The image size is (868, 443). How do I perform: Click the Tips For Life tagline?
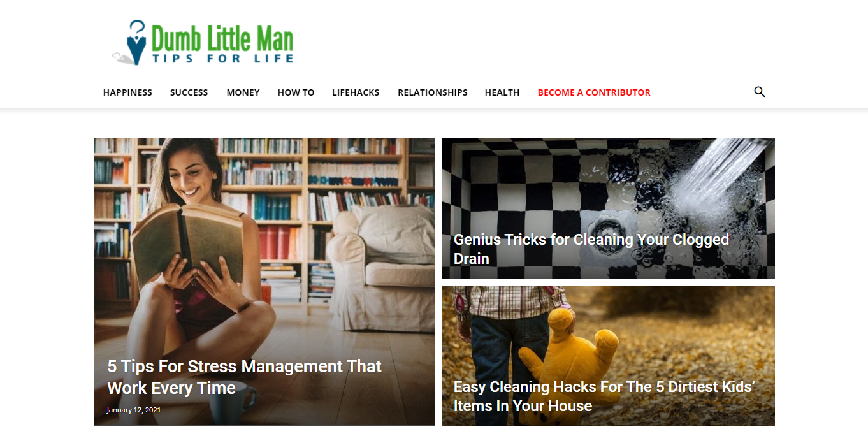click(222, 59)
